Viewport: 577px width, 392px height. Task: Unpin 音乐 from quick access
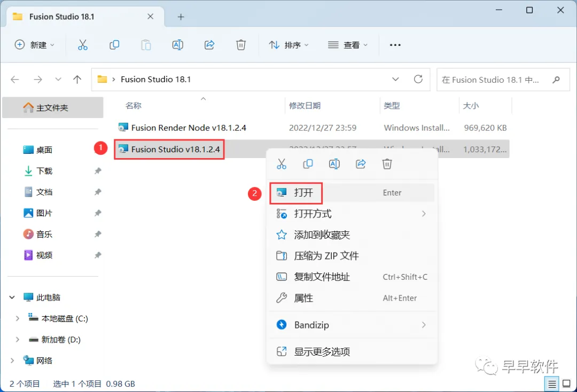coord(98,234)
